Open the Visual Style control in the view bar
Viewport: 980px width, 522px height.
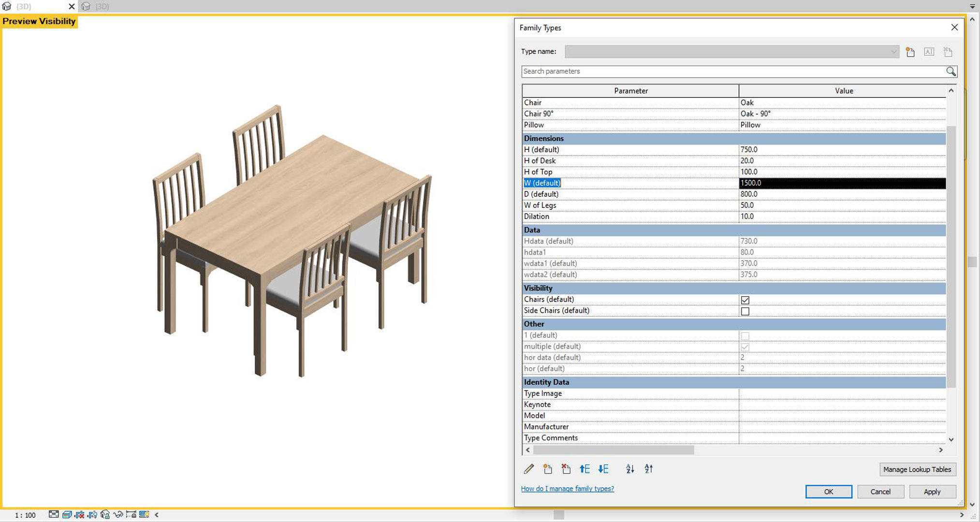(x=68, y=514)
